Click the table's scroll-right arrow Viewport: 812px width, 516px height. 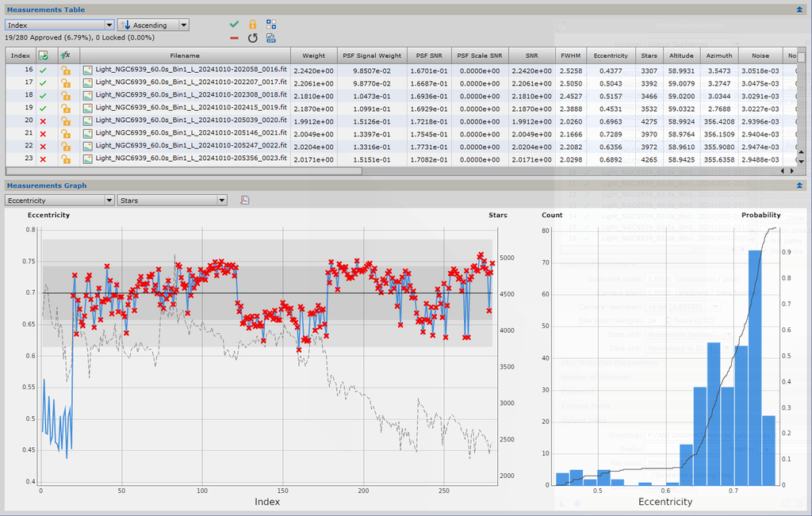(791, 170)
